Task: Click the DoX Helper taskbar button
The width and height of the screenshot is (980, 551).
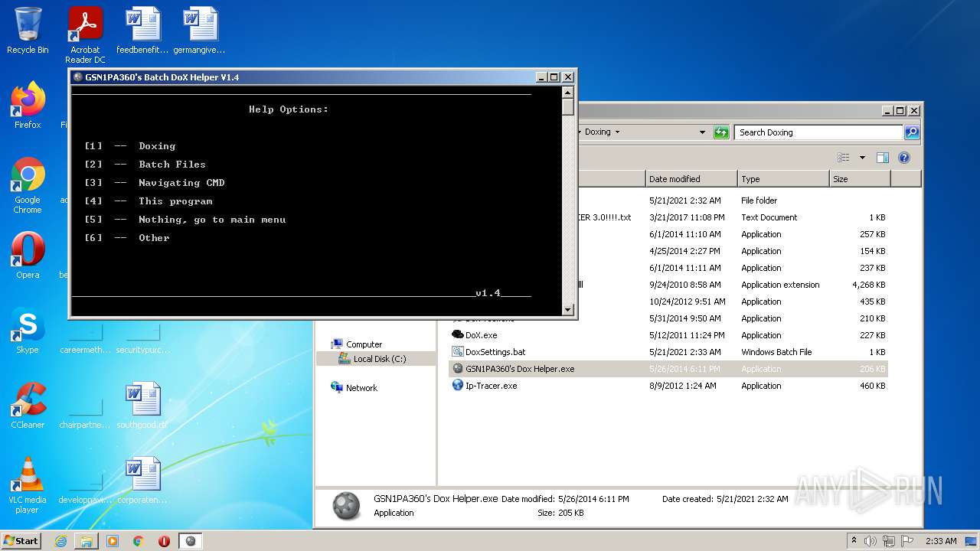Action: point(191,541)
